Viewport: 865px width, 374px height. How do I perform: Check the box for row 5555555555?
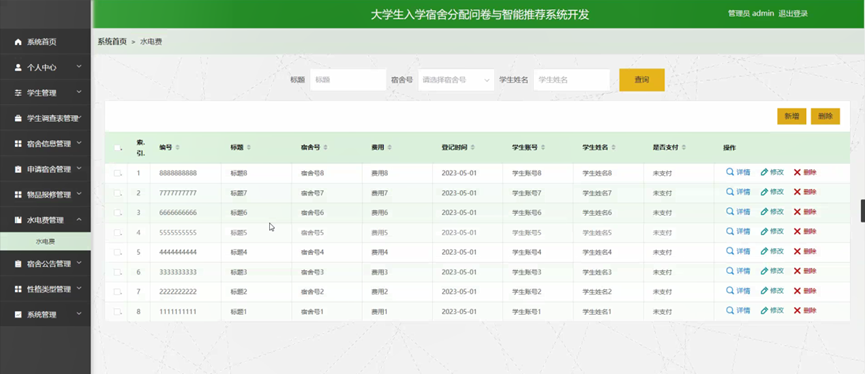point(117,233)
